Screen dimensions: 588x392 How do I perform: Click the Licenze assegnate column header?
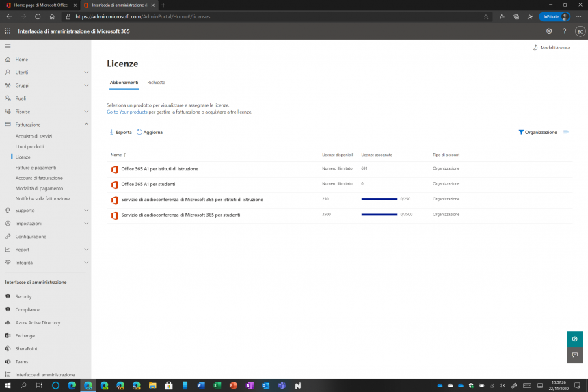[x=377, y=155]
